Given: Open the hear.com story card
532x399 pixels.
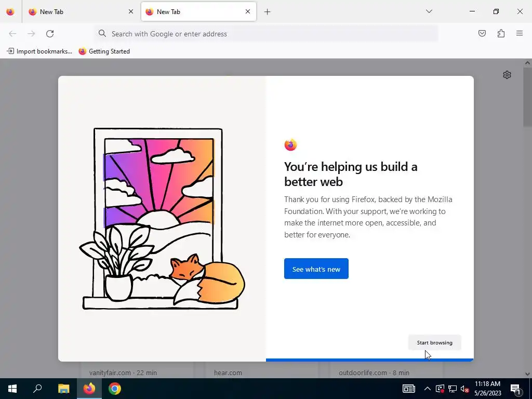Looking at the screenshot, I should pos(262,370).
